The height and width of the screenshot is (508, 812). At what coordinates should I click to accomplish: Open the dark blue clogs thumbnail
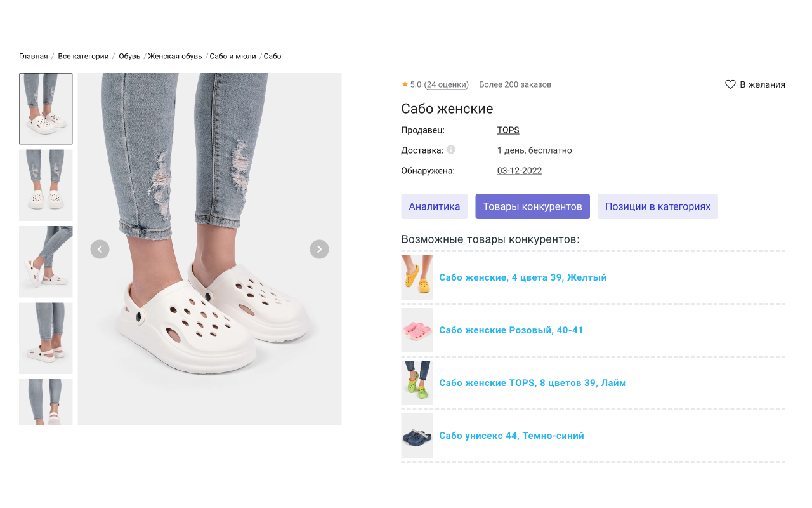(x=417, y=436)
